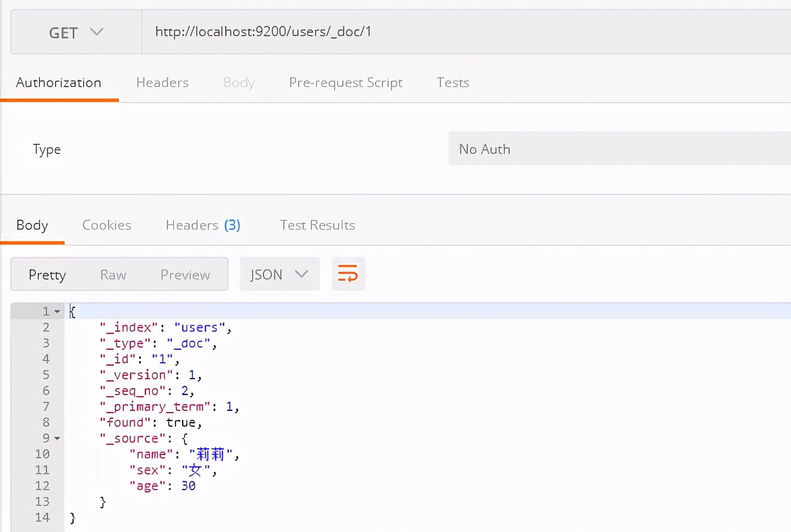Go to the Tests tab
Viewport: 791px width, 532px height.
click(453, 83)
